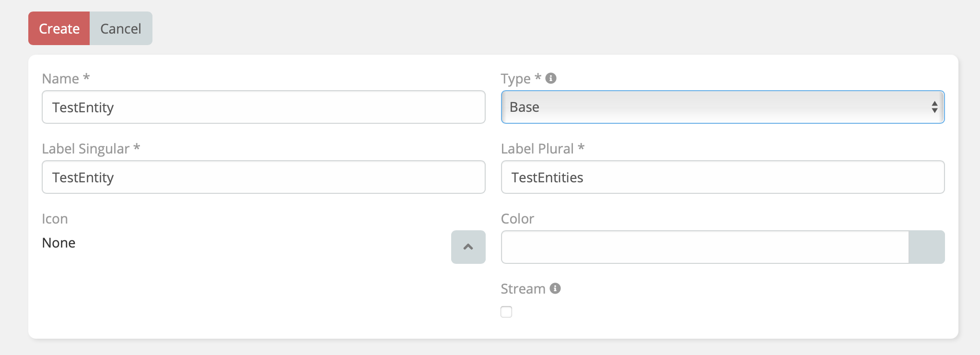This screenshot has height=355, width=980.
Task: Enable the Stream checkbox
Action: coord(506,312)
